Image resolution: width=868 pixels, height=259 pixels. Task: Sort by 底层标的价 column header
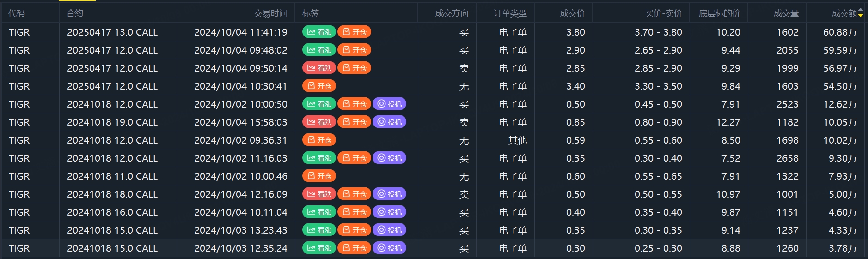tap(719, 13)
